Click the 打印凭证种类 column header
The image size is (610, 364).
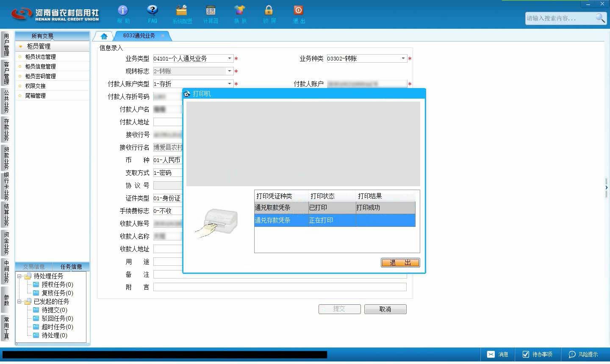(282, 196)
